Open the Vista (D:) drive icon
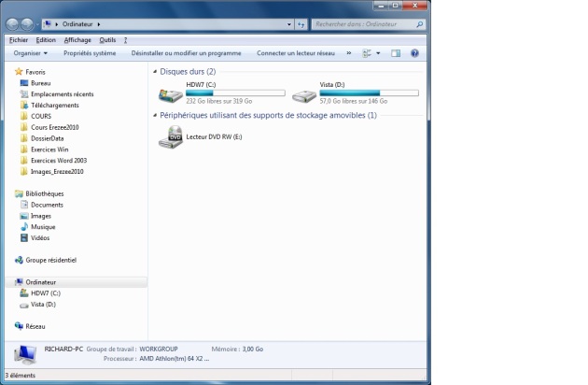Viewport: 588px width, 385px height. (304, 95)
